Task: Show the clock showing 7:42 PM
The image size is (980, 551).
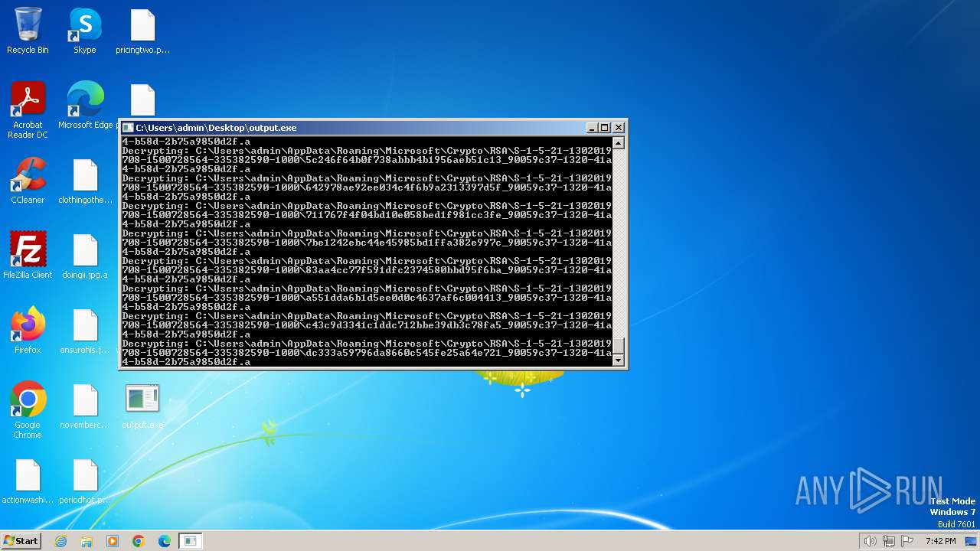Action: 940,541
